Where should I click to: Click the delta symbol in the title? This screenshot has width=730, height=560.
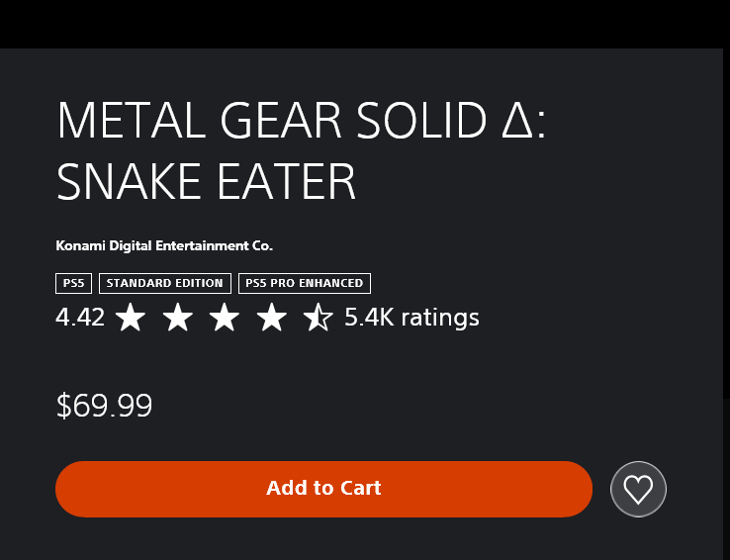click(x=513, y=122)
